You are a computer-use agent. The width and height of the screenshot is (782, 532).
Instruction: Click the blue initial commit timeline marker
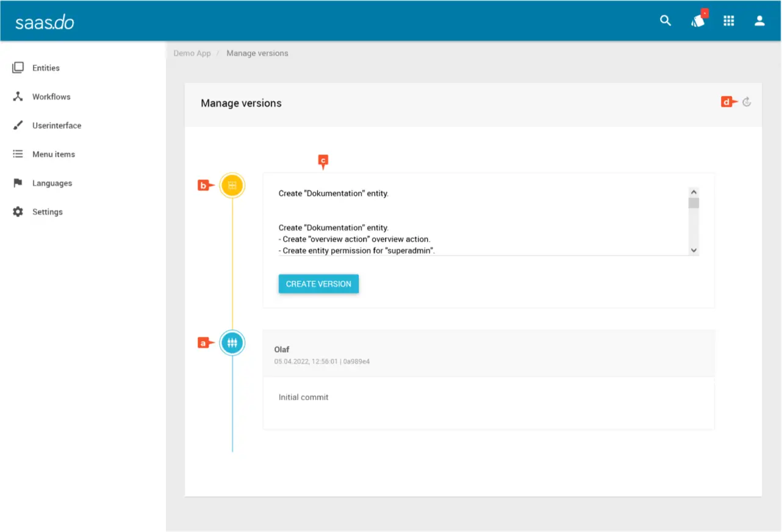tap(232, 343)
